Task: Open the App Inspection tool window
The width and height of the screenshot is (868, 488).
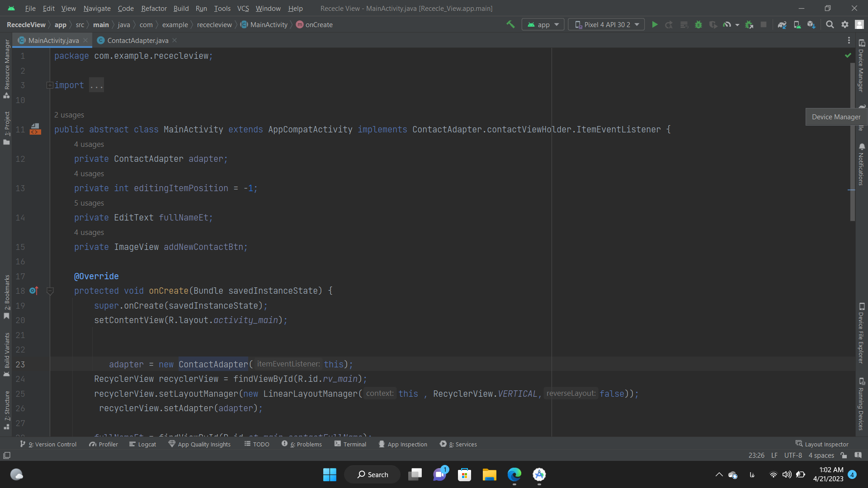Action: pos(403,444)
